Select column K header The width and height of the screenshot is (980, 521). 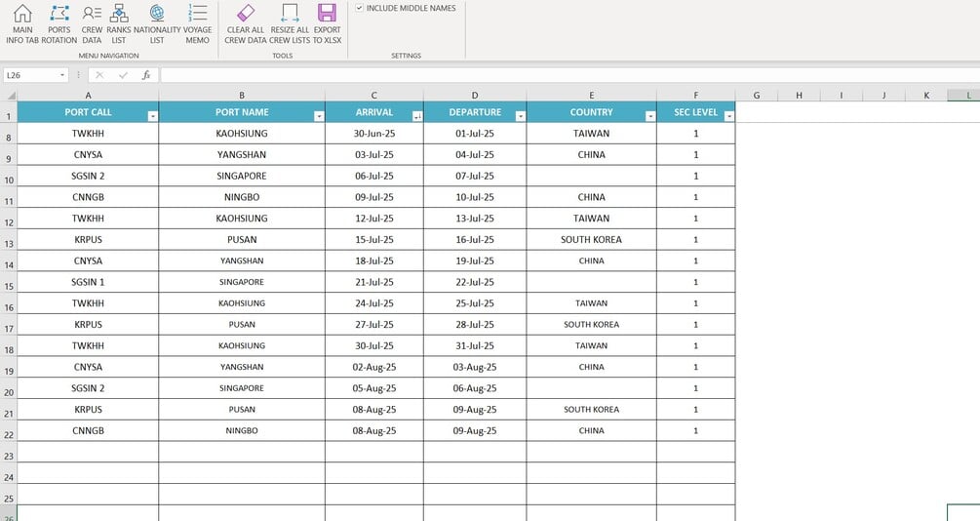[926, 95]
